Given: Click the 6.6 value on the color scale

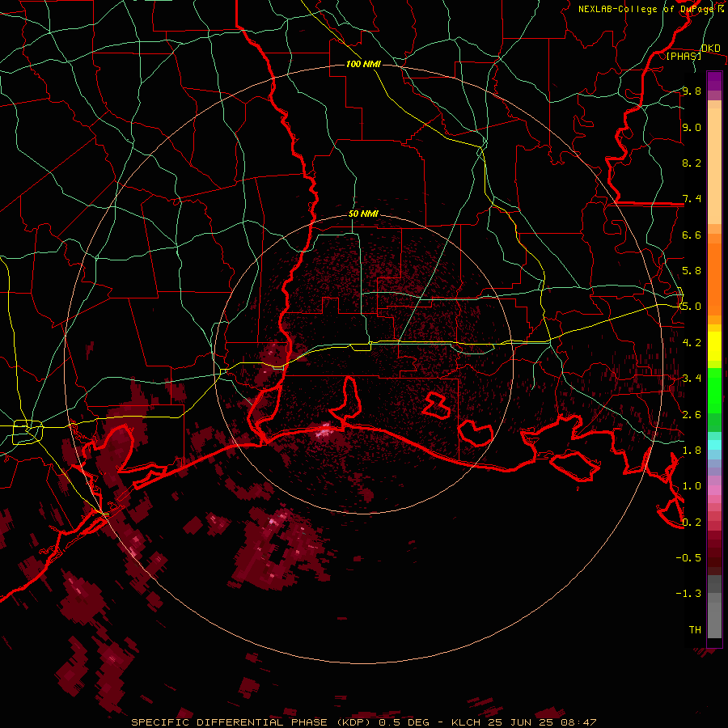Looking at the screenshot, I should point(692,235).
